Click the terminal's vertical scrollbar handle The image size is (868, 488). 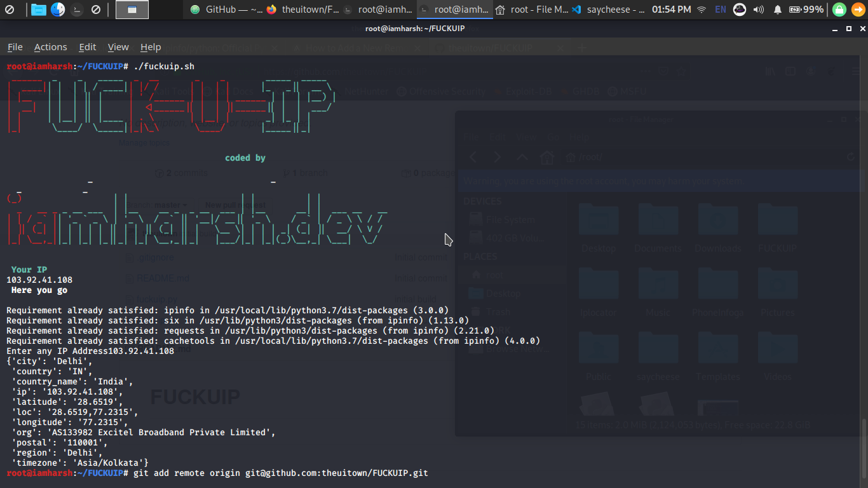(864, 450)
